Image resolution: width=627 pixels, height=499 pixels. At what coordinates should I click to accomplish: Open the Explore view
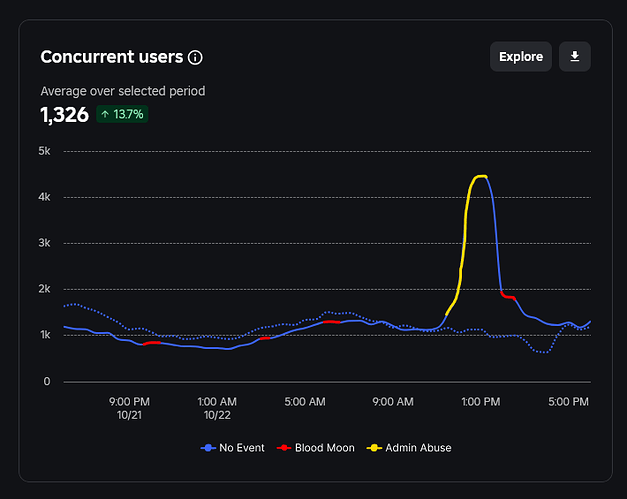[521, 56]
